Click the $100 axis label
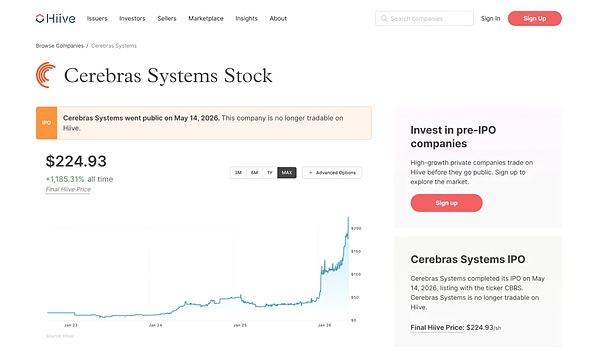The width and height of the screenshot is (600, 360). (356, 274)
